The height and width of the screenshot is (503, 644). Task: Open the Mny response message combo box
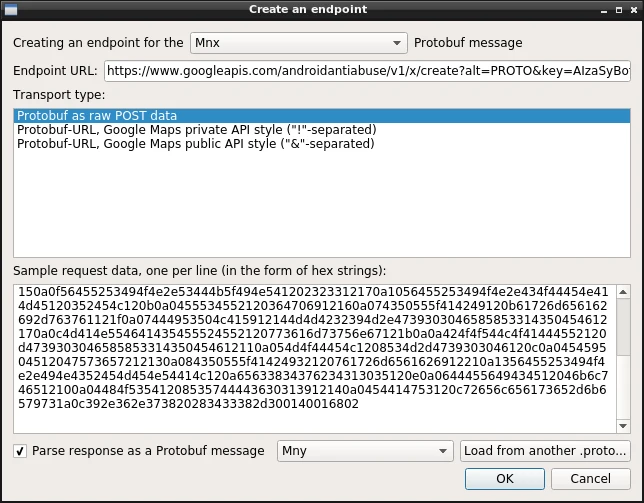[365, 451]
